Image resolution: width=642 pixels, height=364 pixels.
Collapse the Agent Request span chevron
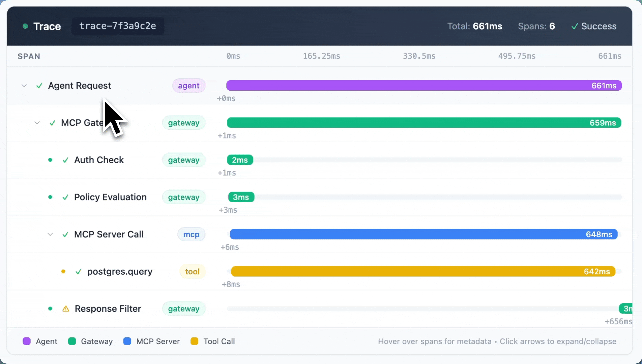click(x=24, y=86)
